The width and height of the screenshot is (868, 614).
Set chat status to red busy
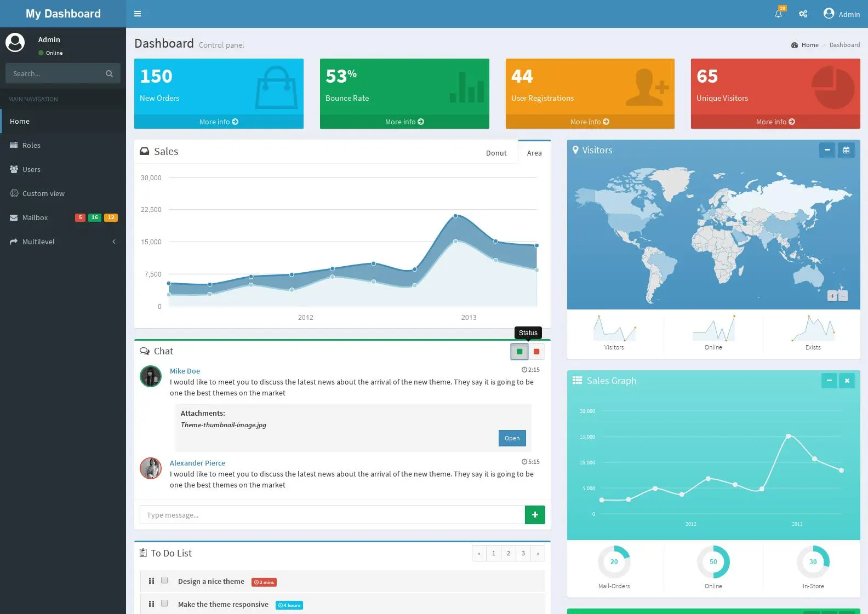[x=536, y=352]
